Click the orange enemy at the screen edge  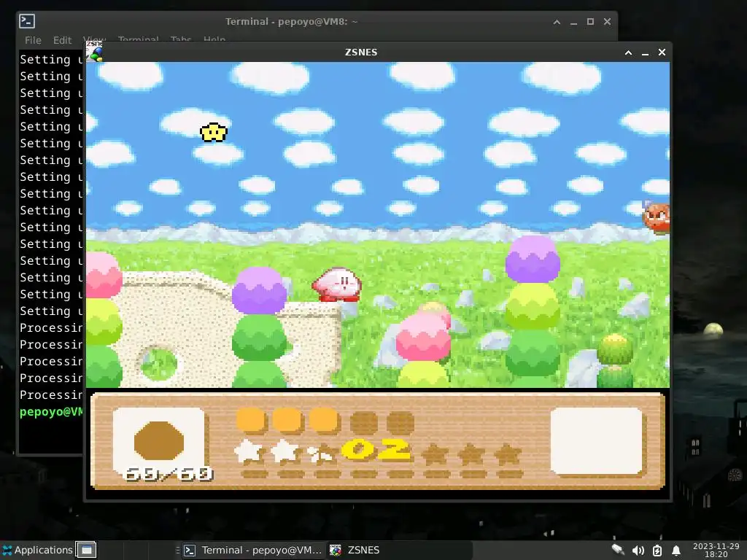coord(657,217)
